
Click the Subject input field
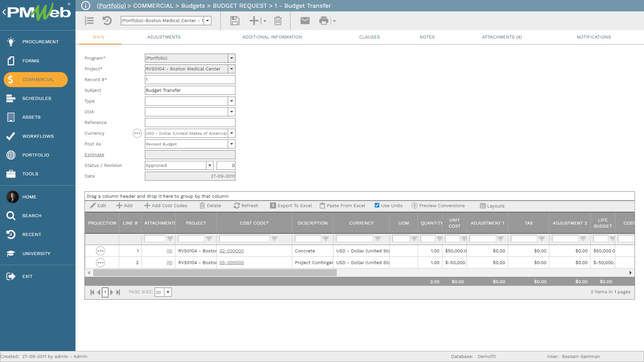pos(190,90)
